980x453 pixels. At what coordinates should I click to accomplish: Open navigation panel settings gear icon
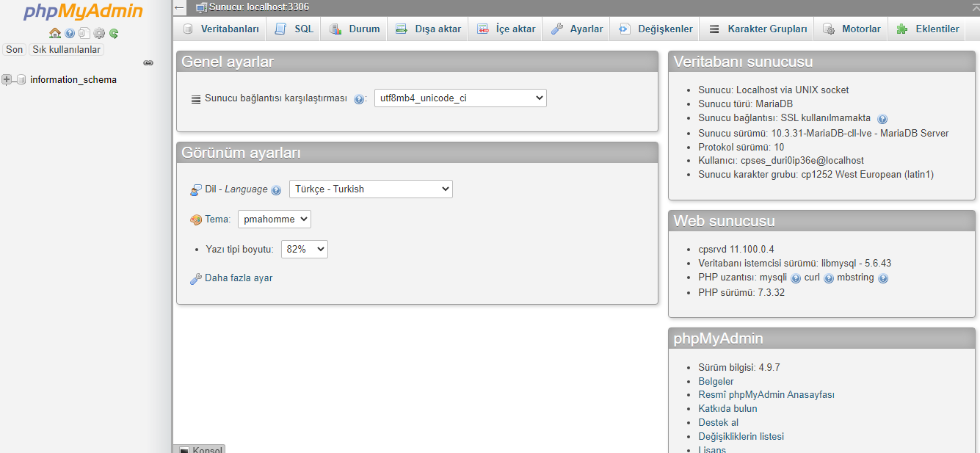[99, 33]
